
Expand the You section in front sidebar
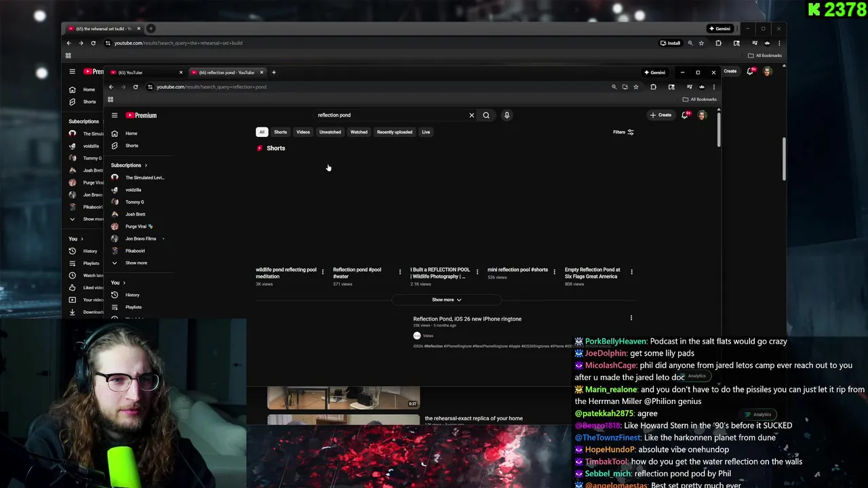tap(119, 283)
